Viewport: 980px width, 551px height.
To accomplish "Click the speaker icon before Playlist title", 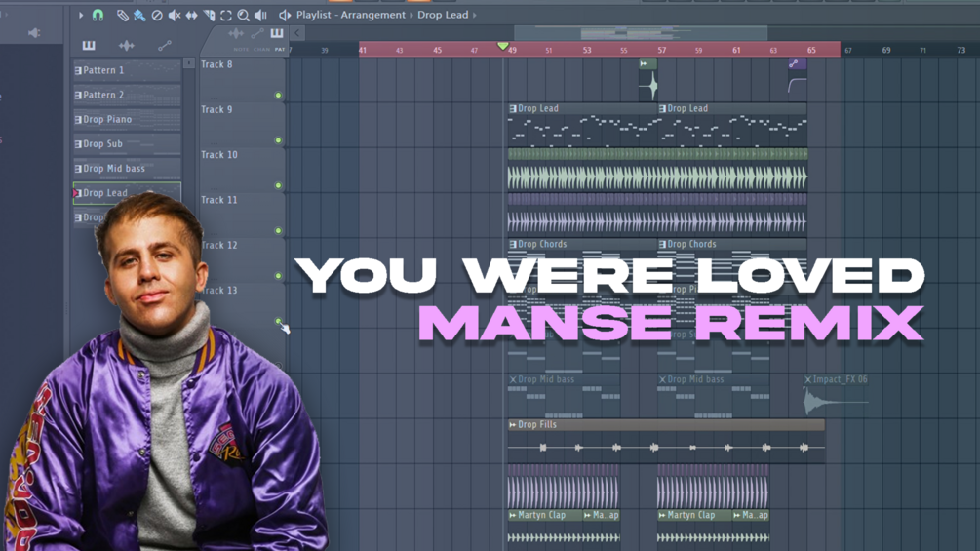I will 285,15.
